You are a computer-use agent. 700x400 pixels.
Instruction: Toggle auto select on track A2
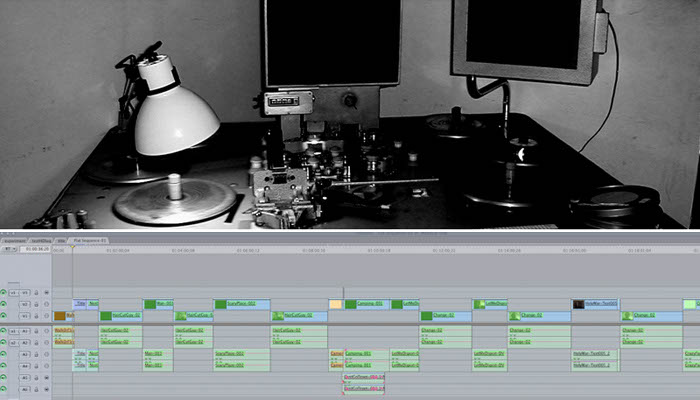46,342
